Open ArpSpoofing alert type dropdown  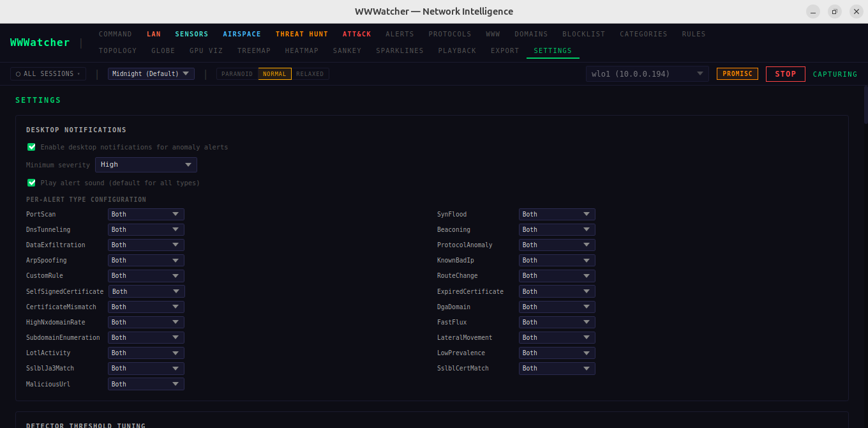pyautogui.click(x=146, y=260)
